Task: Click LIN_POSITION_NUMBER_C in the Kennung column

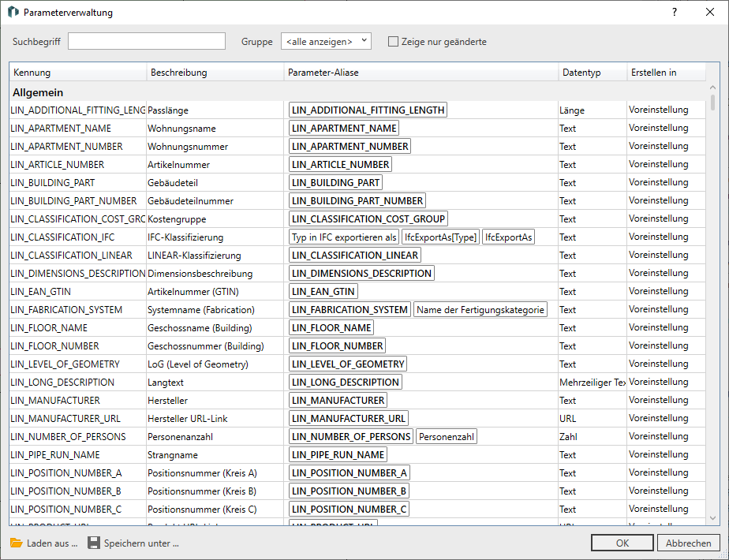Action: [66, 509]
